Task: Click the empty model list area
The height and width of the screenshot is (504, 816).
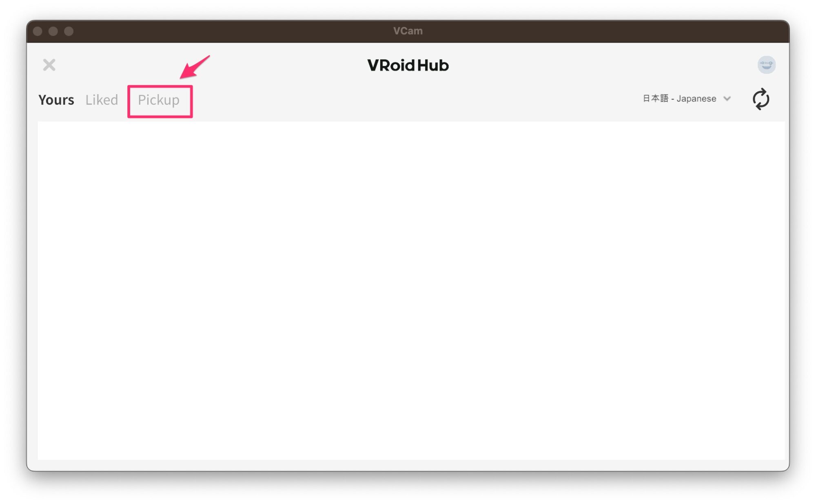Action: click(411, 290)
